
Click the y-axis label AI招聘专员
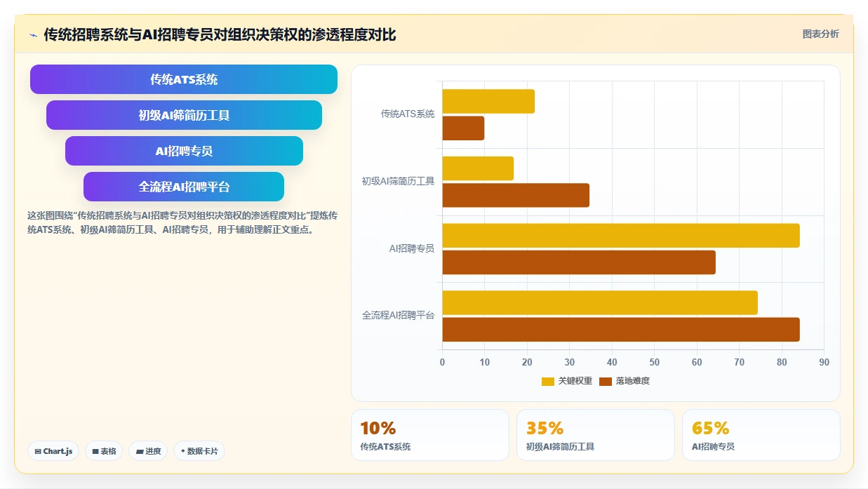(412, 248)
